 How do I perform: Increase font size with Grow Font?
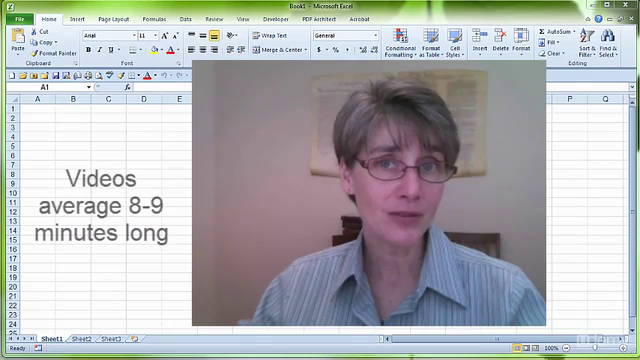[x=164, y=36]
